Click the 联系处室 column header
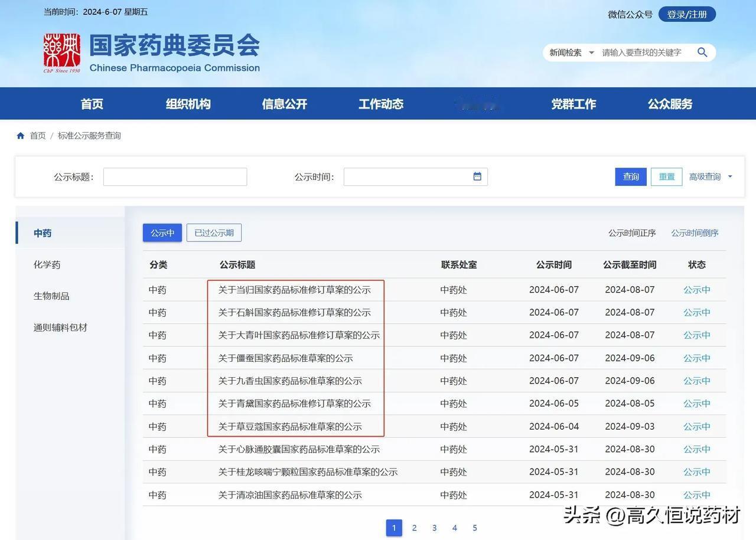756x540 pixels. pyautogui.click(x=459, y=264)
